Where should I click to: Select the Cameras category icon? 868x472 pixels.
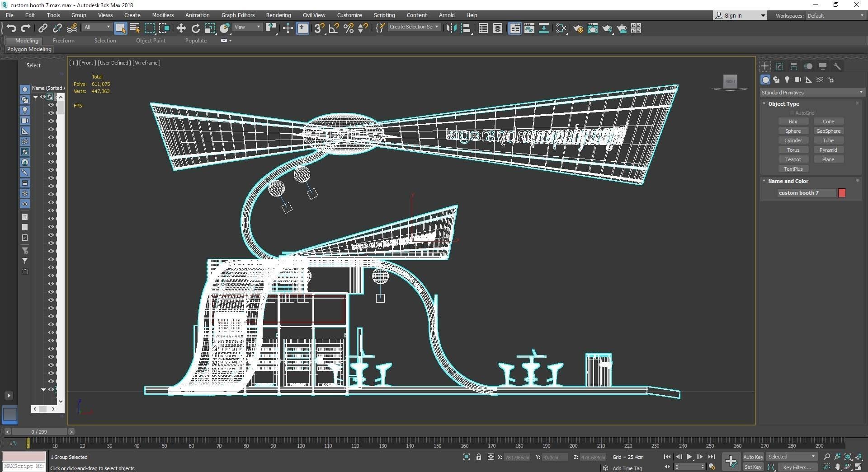[798, 79]
